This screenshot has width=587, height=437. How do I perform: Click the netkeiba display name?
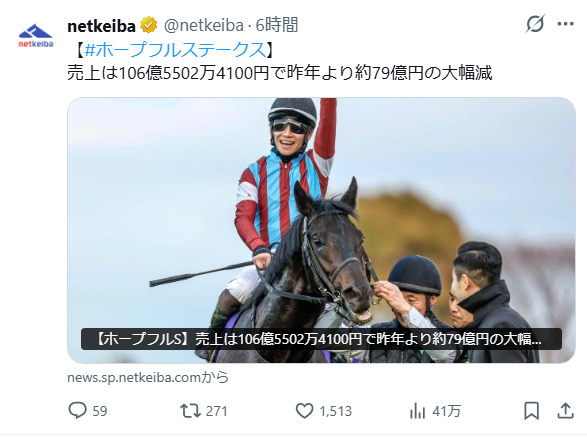[x=101, y=26]
